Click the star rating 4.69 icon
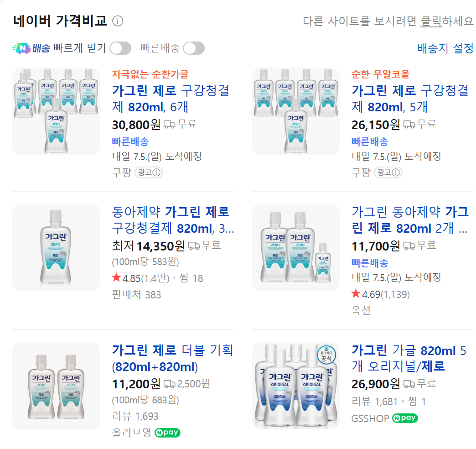 356,293
